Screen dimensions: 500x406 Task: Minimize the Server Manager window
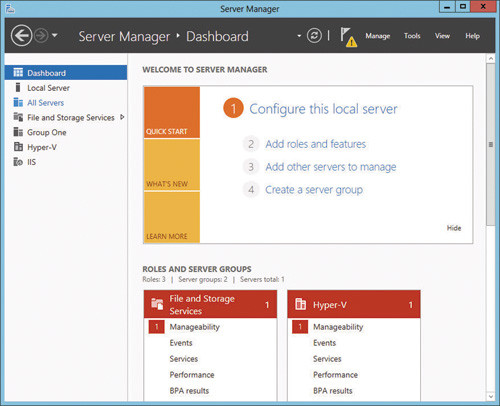click(448, 7)
